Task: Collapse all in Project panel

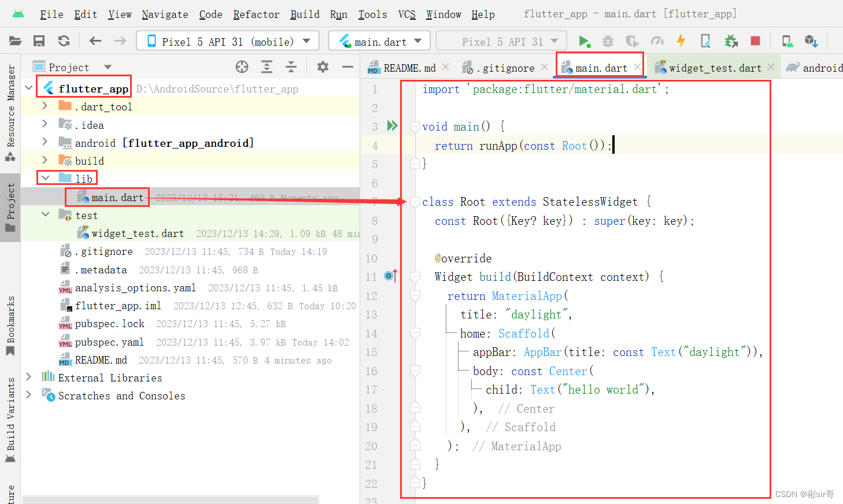Action: pyautogui.click(x=291, y=67)
